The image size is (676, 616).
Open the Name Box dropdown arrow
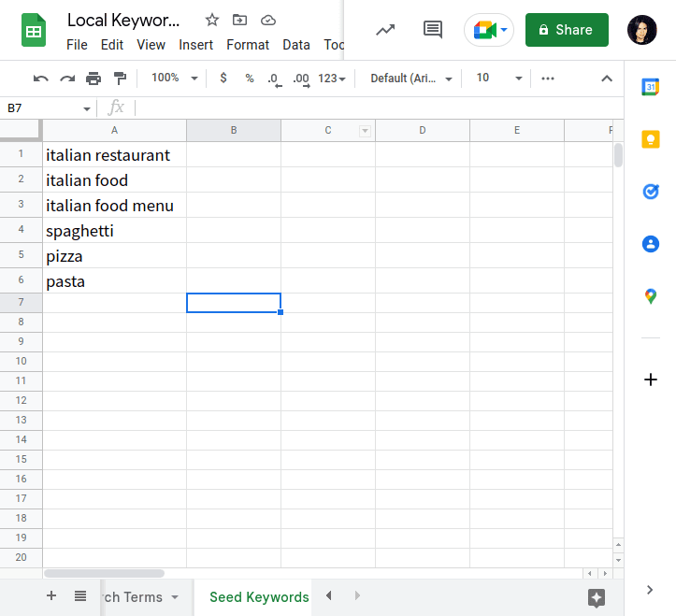pyautogui.click(x=87, y=108)
